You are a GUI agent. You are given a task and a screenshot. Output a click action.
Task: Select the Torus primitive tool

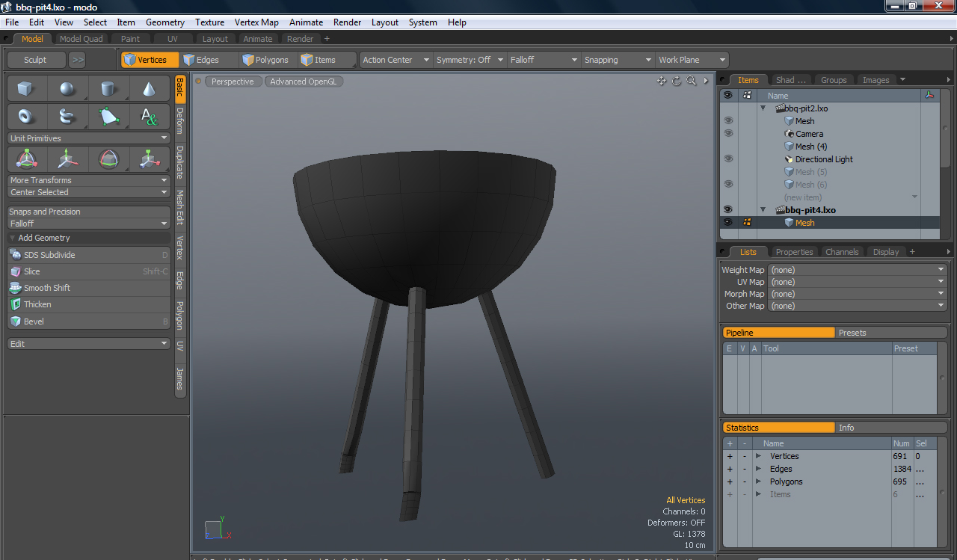pos(26,117)
